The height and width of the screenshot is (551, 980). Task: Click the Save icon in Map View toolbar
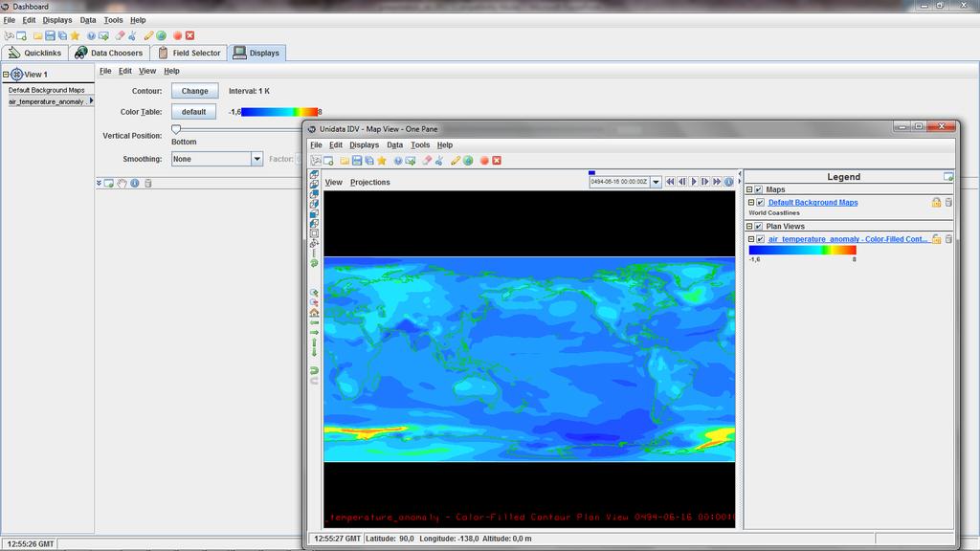coord(357,161)
